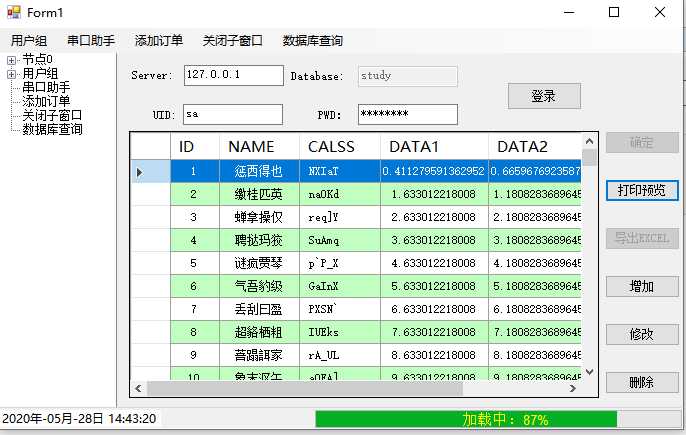
Task: Sort by the CALSS column header
Action: pyautogui.click(x=340, y=147)
